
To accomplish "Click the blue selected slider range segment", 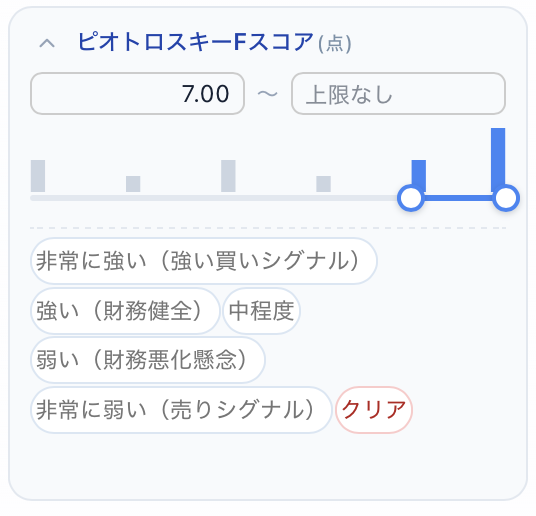I will point(458,198).
